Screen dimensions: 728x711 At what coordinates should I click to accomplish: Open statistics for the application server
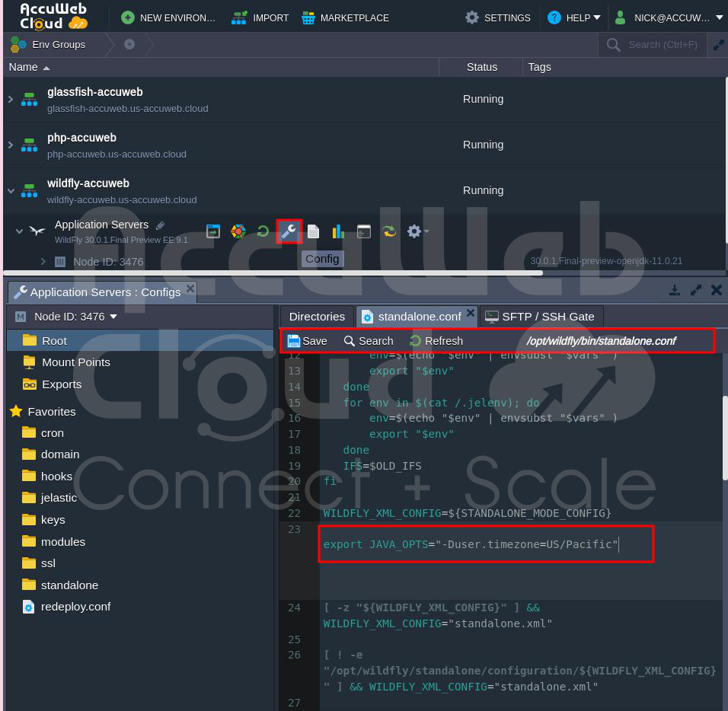[x=339, y=231]
